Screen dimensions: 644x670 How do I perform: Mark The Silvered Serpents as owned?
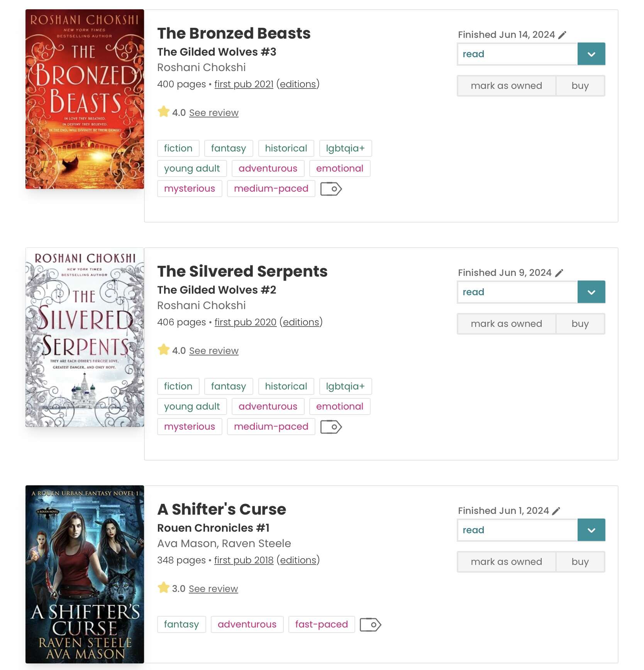(506, 324)
